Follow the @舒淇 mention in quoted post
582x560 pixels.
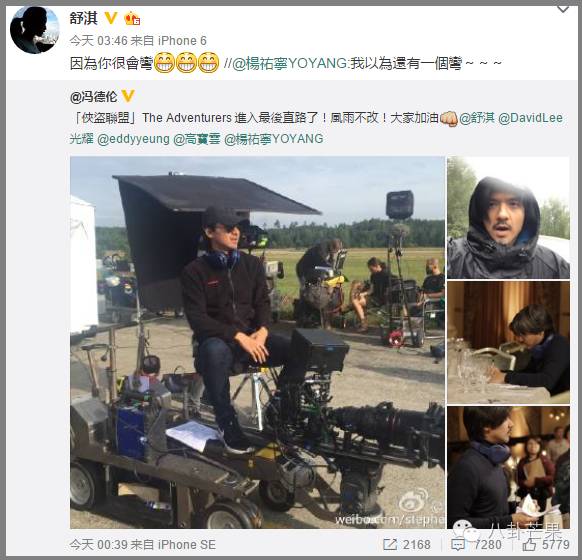click(477, 118)
